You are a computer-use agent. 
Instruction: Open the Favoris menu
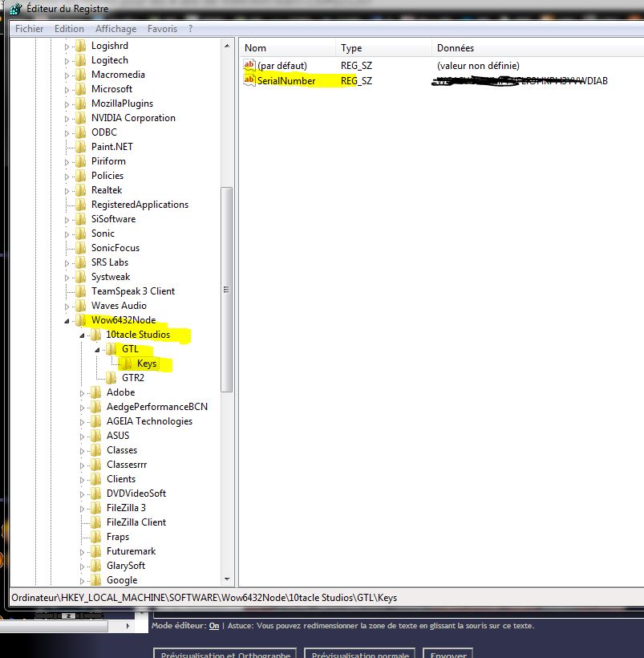tap(162, 29)
